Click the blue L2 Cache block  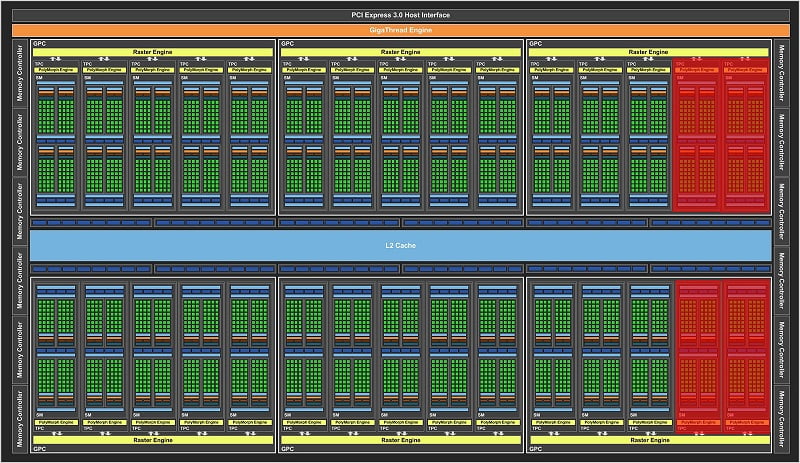tap(400, 246)
